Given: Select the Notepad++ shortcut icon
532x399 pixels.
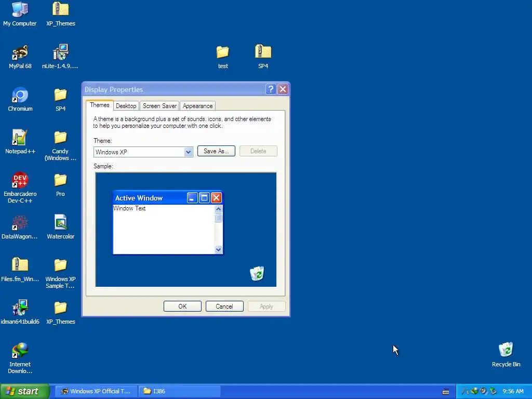Looking at the screenshot, I should coord(20,141).
